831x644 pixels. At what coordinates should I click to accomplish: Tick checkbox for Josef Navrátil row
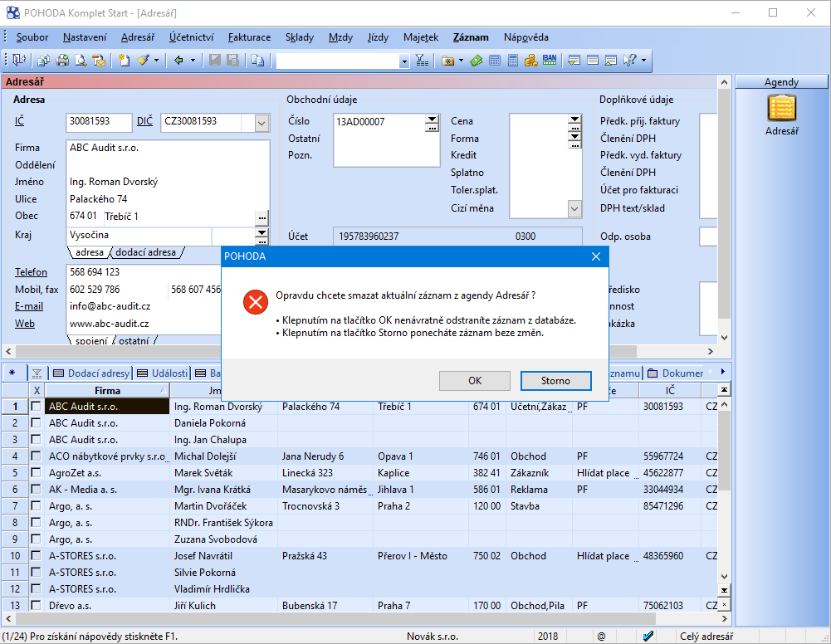point(36,555)
